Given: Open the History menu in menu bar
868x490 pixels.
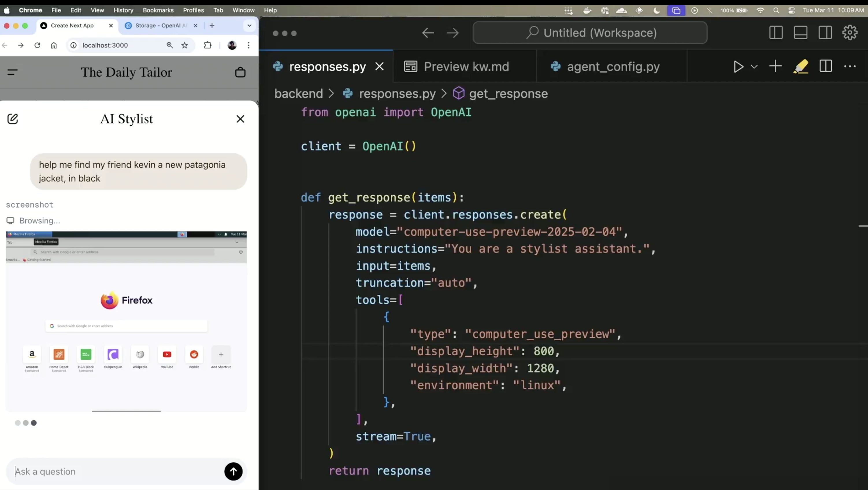Looking at the screenshot, I should coord(123,10).
